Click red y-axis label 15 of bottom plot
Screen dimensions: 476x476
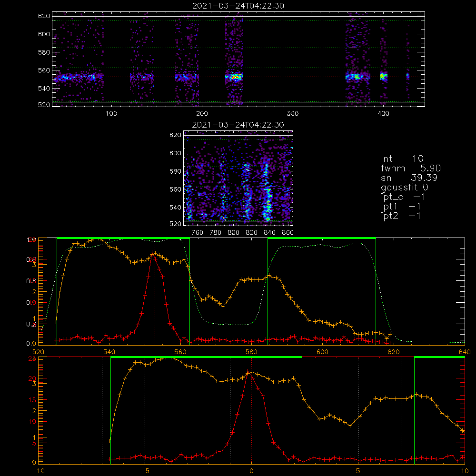[x=32, y=400]
